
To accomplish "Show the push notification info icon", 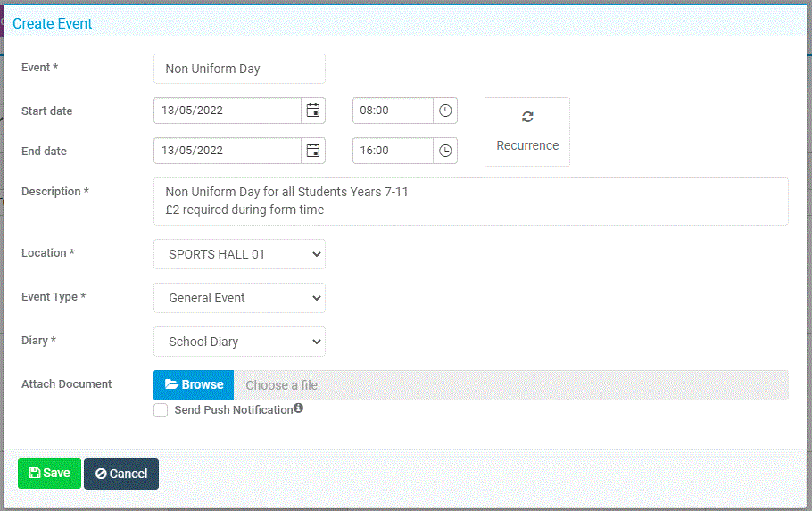I will (298, 408).
